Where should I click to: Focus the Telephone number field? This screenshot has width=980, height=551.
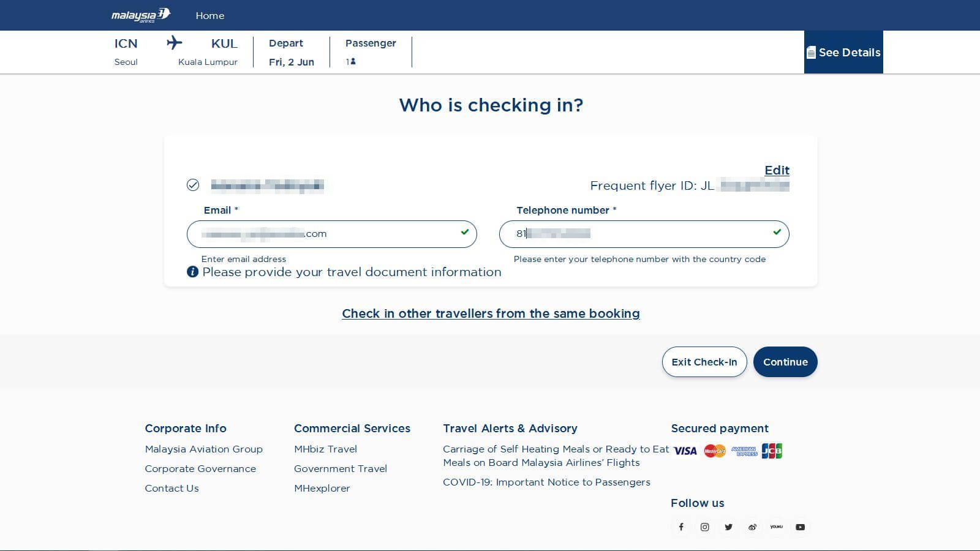[x=643, y=234]
